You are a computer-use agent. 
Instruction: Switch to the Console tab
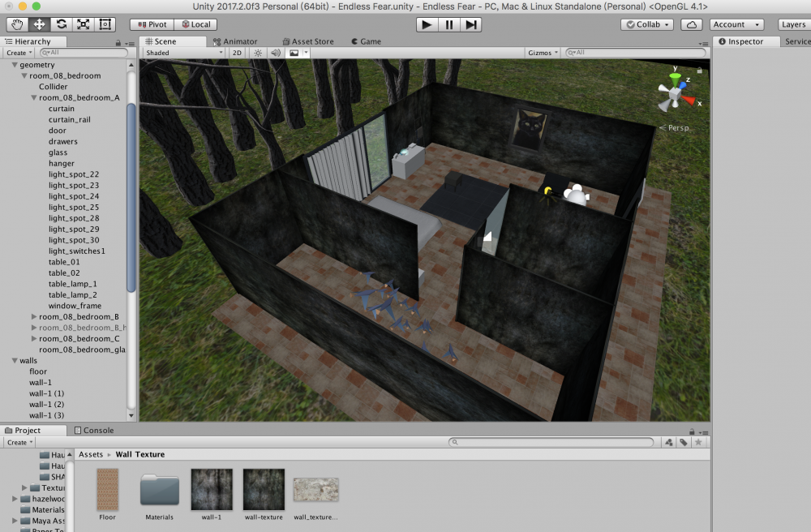[94, 431]
